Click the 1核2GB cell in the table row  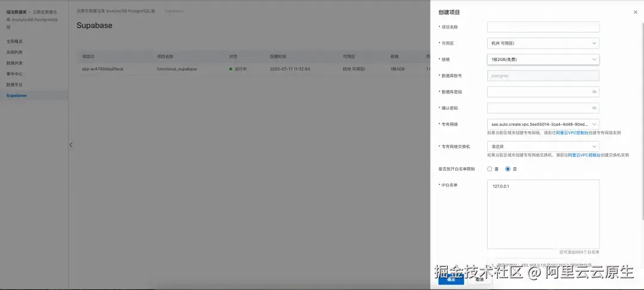[x=397, y=69]
